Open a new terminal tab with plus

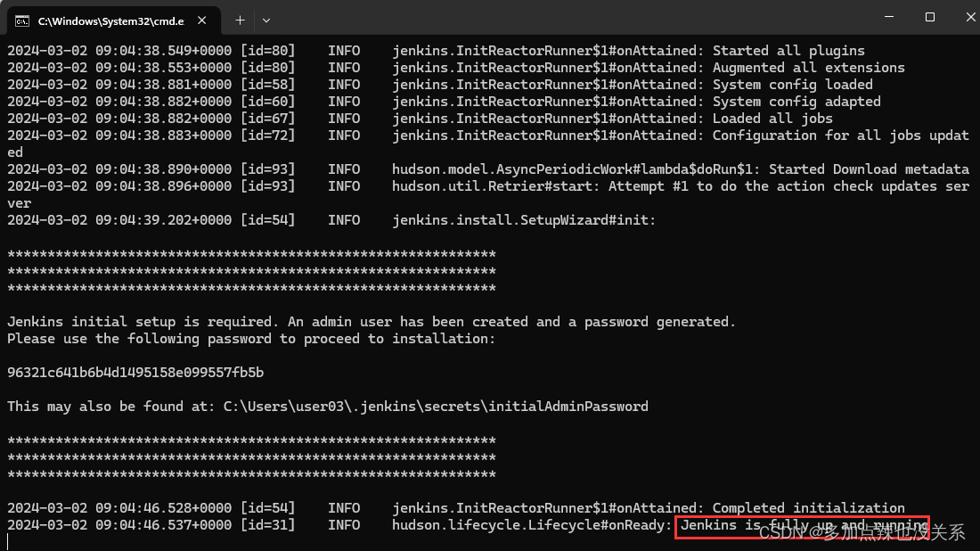(240, 21)
